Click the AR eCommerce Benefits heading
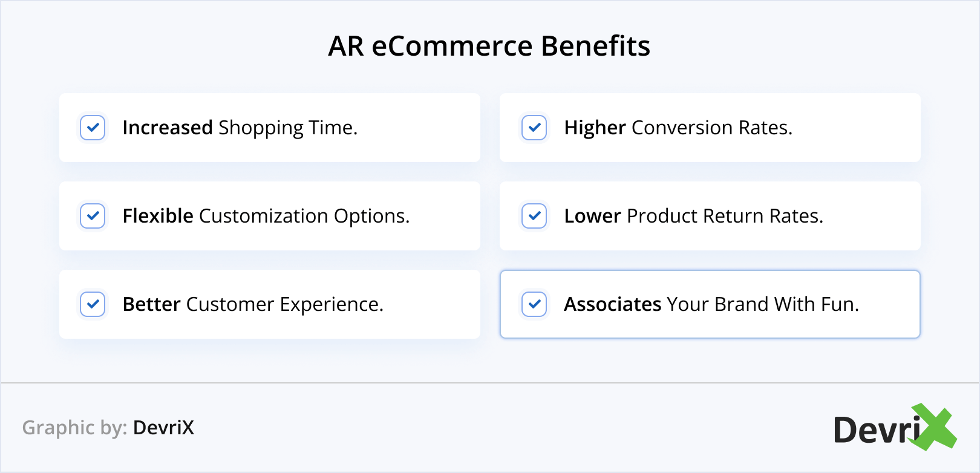980x473 pixels. [x=489, y=46]
